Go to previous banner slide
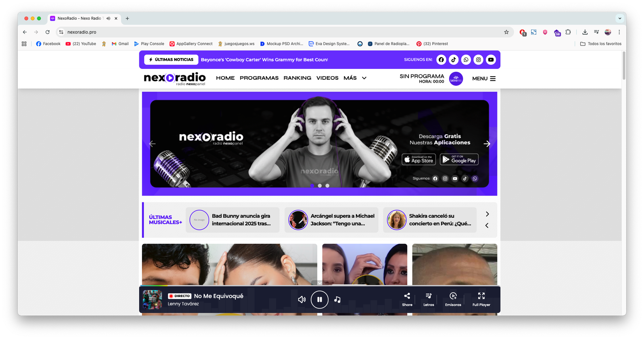 coord(152,144)
